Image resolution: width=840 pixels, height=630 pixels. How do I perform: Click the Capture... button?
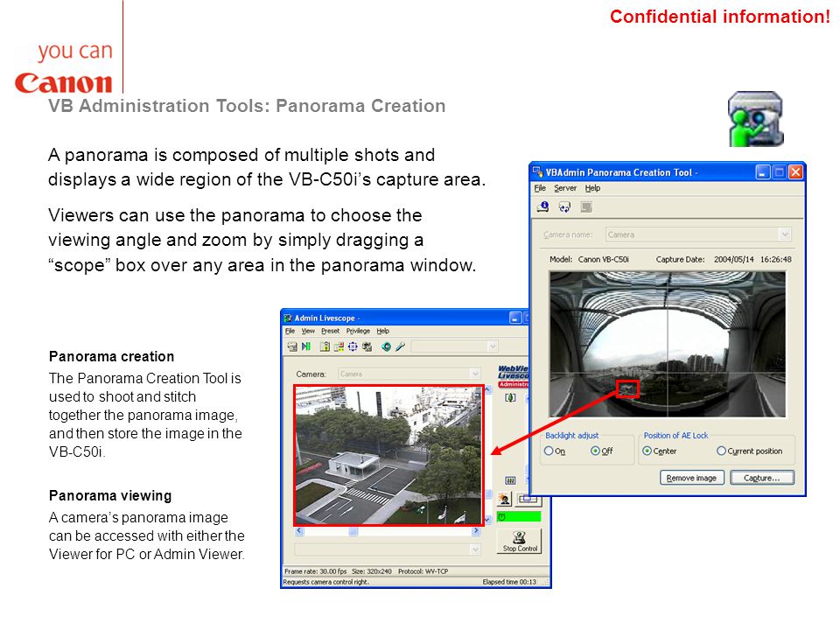(x=762, y=478)
